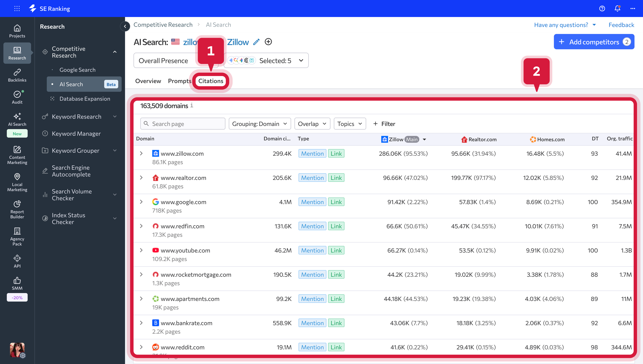Click the Competitive Research breadcrumb
This screenshot has width=643, height=364.
[x=163, y=24]
